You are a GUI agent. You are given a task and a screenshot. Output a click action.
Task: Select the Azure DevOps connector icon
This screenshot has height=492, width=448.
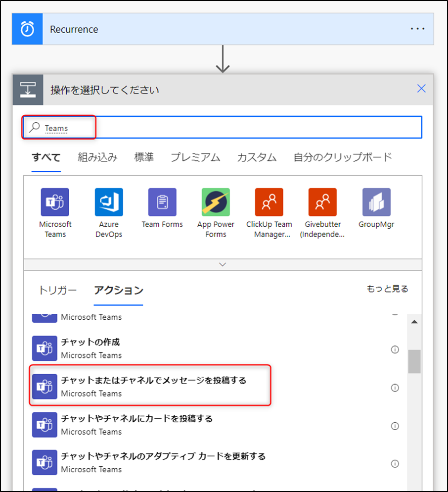(x=109, y=202)
